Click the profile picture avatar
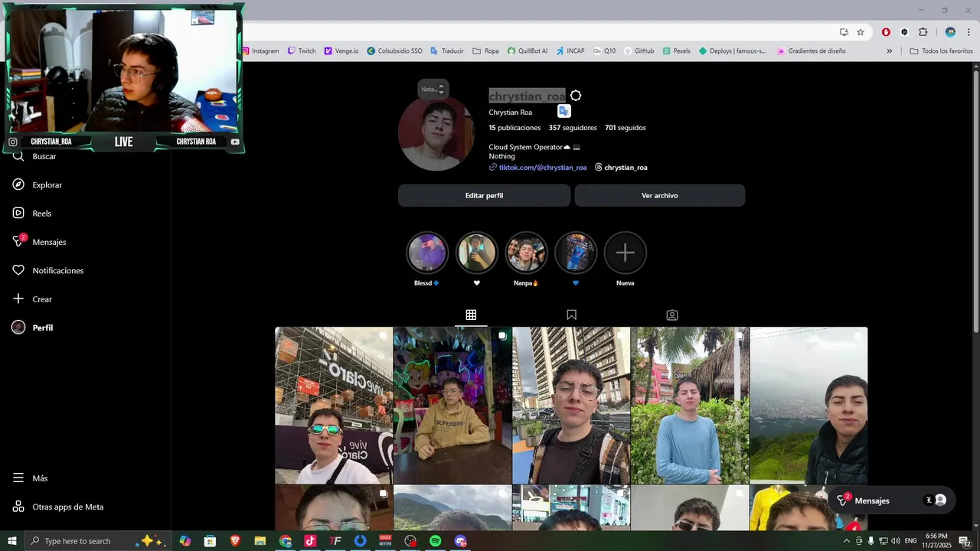 click(x=436, y=133)
